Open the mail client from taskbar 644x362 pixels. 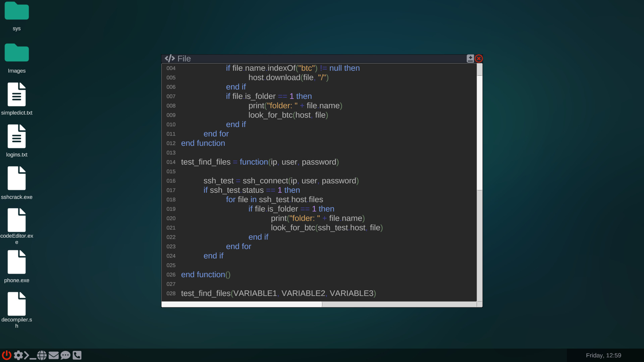tap(54, 355)
